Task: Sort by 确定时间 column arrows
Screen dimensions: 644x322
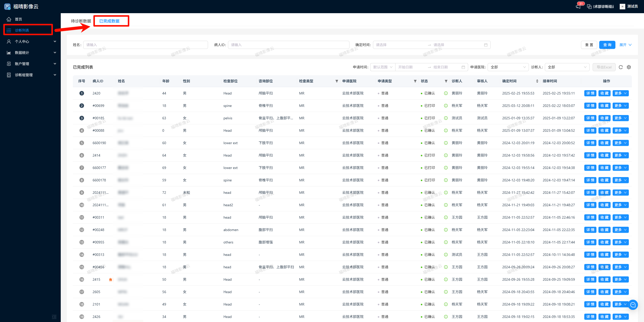Action: [x=537, y=81]
